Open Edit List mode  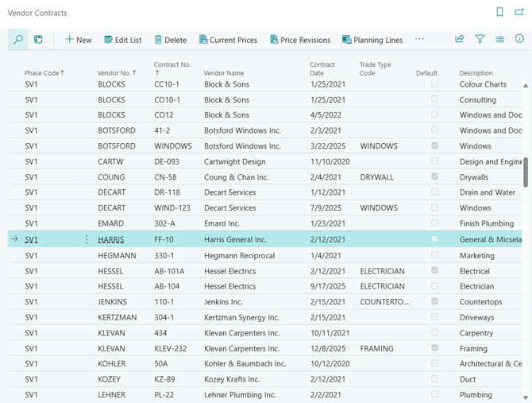click(x=123, y=40)
